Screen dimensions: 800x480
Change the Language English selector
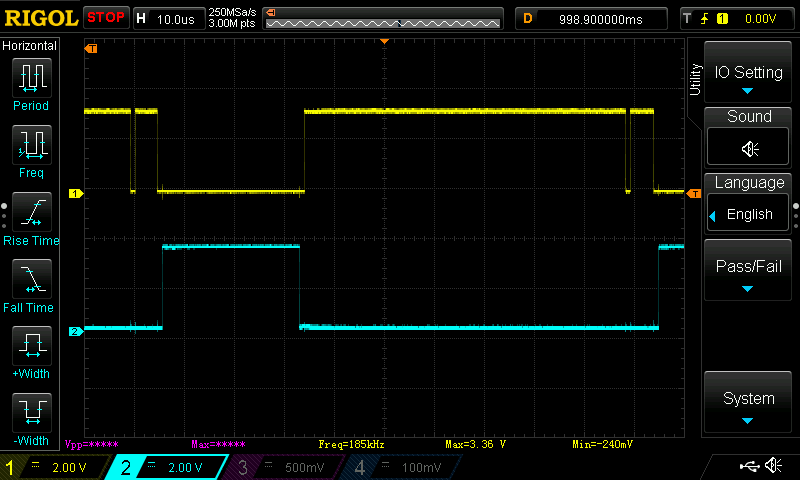(x=748, y=214)
